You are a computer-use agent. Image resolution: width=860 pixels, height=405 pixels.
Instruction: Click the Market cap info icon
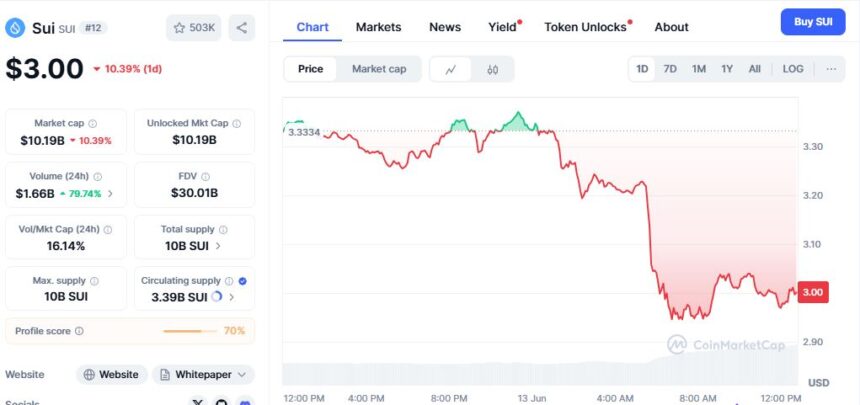coord(93,123)
